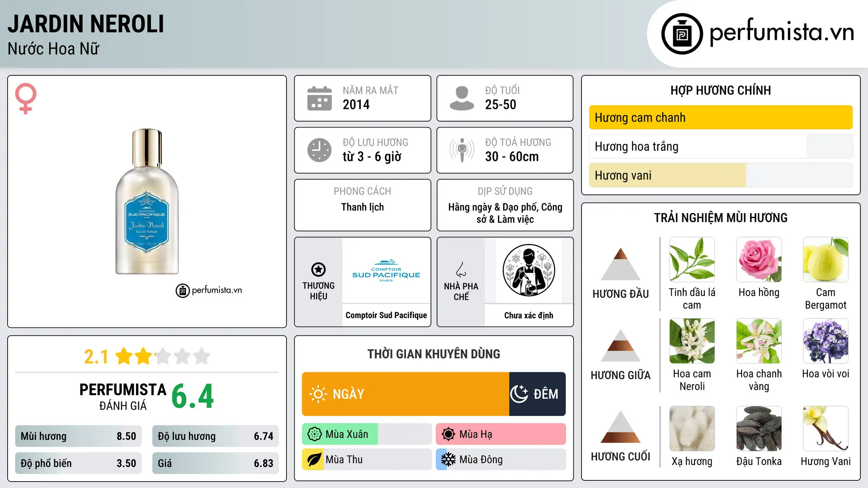
Task: Click the Nước Hoa Nữ subtitle
Action: coord(53,49)
